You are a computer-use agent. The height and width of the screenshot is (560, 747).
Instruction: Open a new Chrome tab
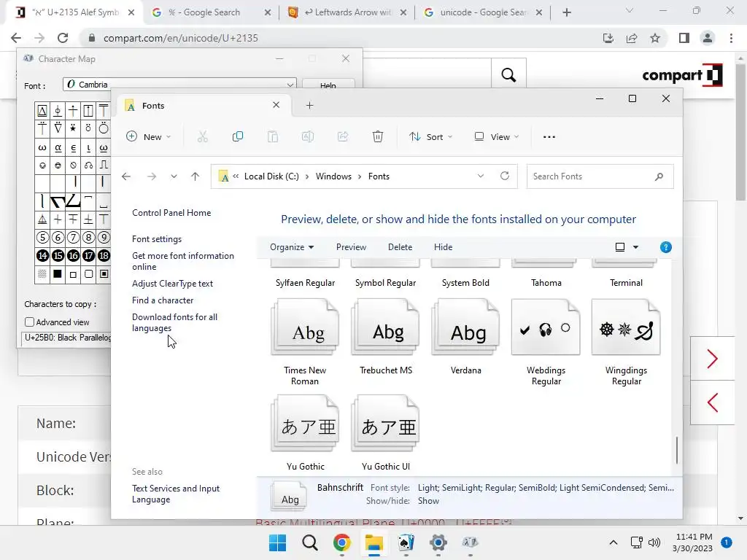tap(566, 12)
